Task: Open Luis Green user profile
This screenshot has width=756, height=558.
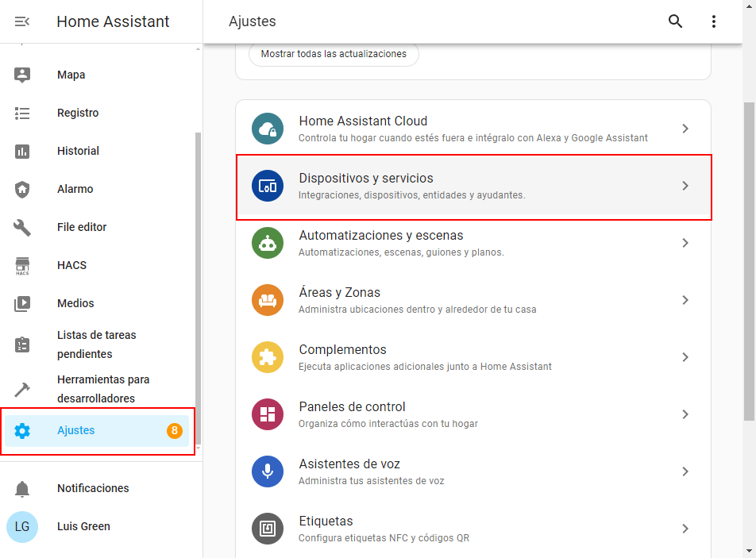Action: tap(83, 526)
